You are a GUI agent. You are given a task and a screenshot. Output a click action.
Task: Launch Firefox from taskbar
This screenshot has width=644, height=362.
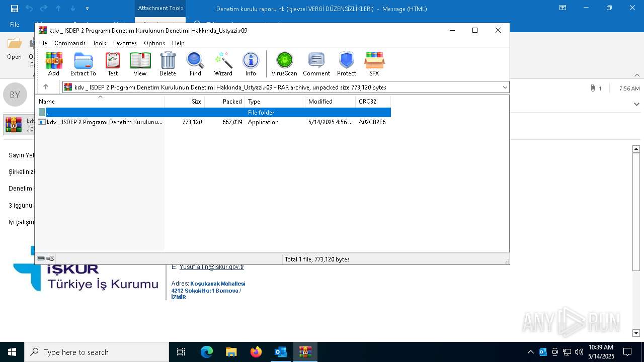(x=256, y=352)
